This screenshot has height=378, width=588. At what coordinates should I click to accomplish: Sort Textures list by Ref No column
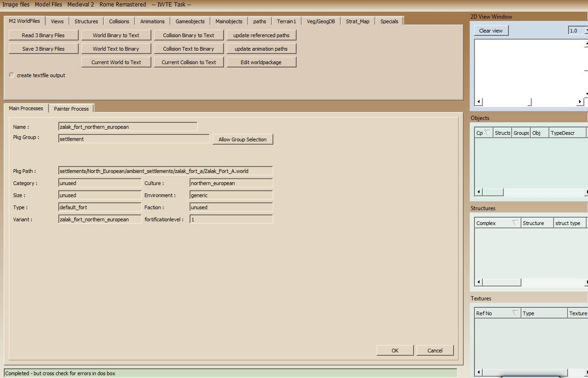(x=498, y=313)
